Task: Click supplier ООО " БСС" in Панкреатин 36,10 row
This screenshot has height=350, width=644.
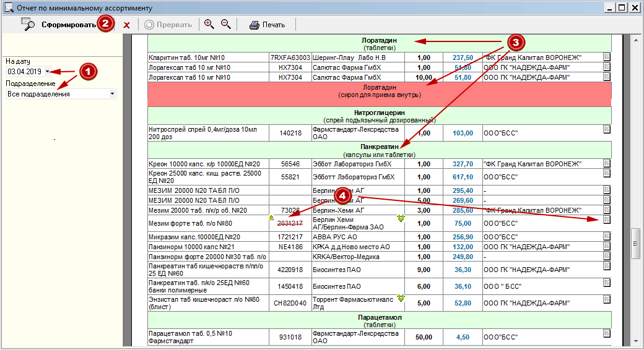Action: [502, 287]
